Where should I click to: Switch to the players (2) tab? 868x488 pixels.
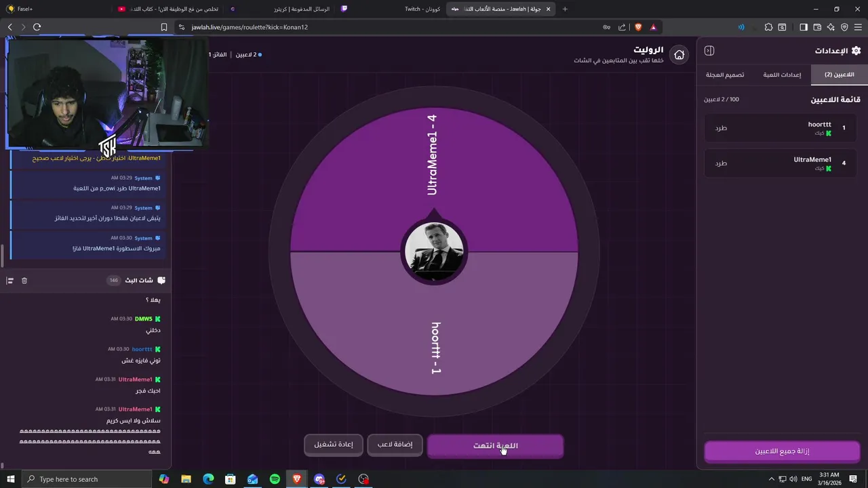pyautogui.click(x=839, y=75)
